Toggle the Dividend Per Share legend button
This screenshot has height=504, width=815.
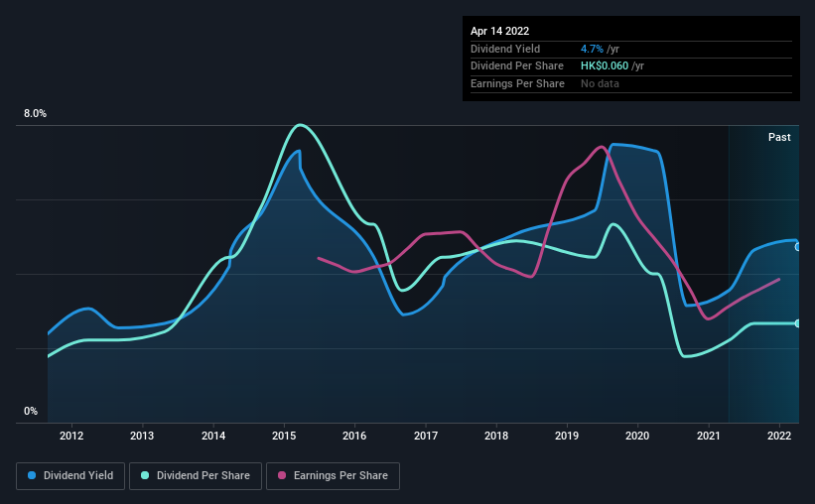pos(196,475)
